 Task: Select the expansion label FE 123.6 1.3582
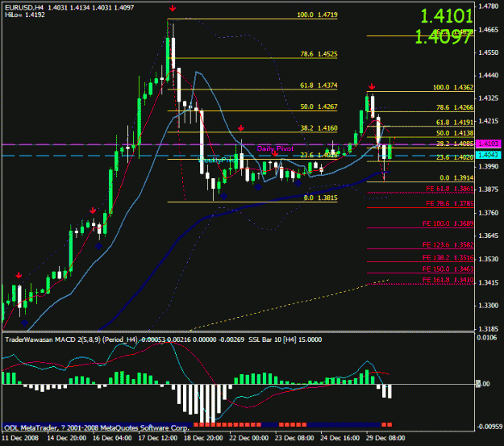448,245
